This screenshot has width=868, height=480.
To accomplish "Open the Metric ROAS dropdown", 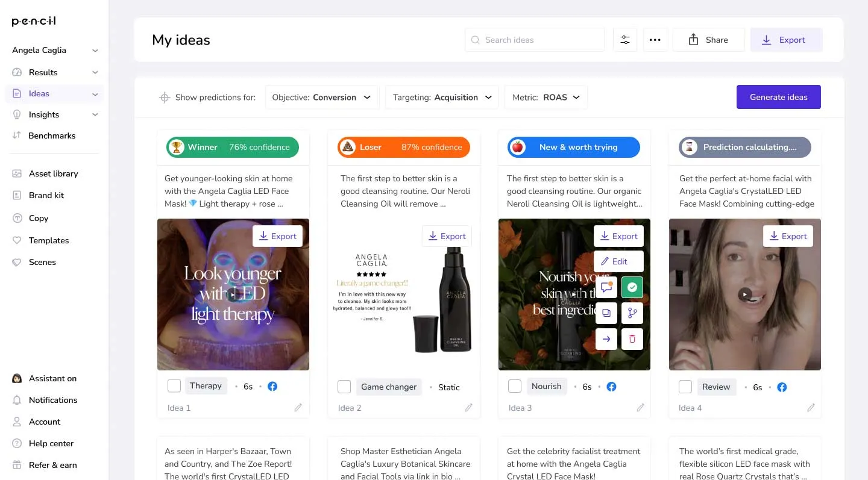I will (x=546, y=98).
